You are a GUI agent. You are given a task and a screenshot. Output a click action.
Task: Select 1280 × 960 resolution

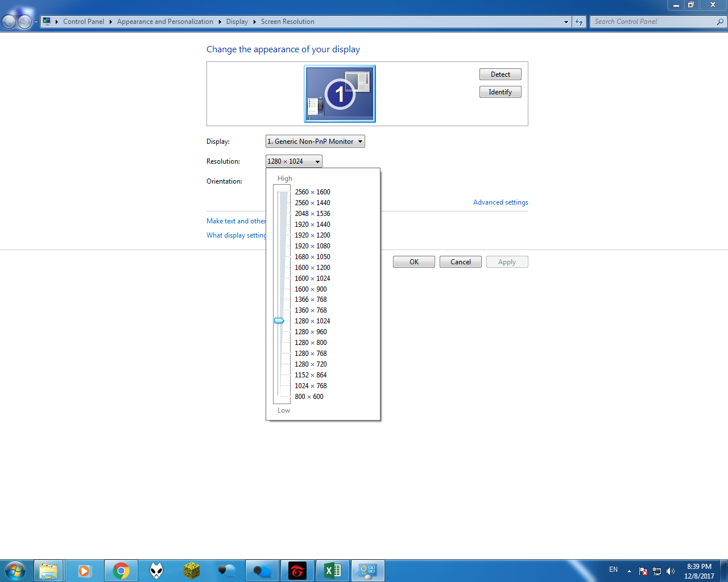[x=311, y=332]
